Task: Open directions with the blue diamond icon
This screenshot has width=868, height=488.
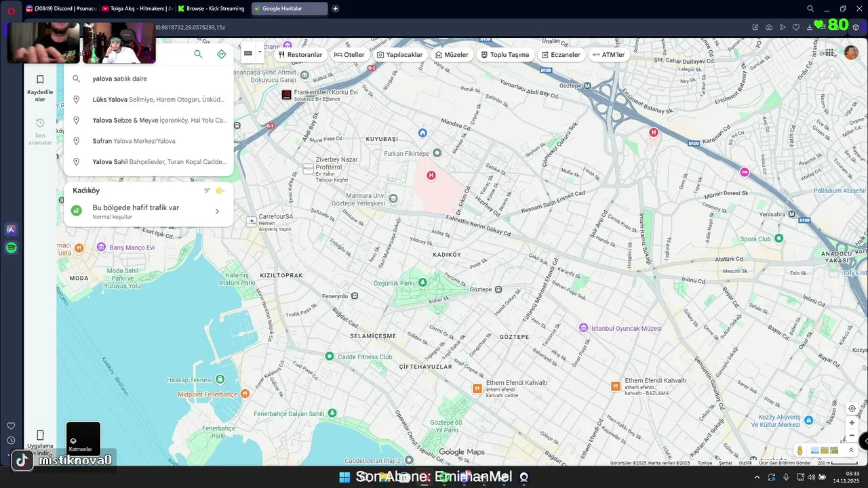Action: pos(221,54)
